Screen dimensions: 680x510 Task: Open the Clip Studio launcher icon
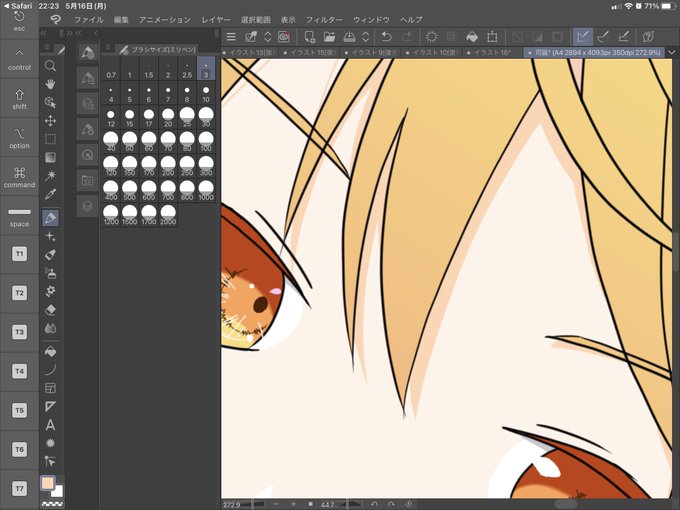coord(284,37)
